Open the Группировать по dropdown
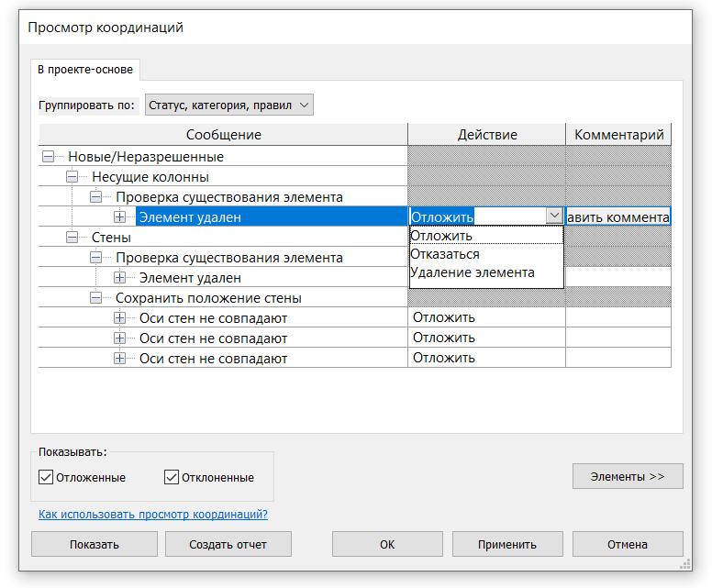Viewport: 712px width, 588px height. 229,105
